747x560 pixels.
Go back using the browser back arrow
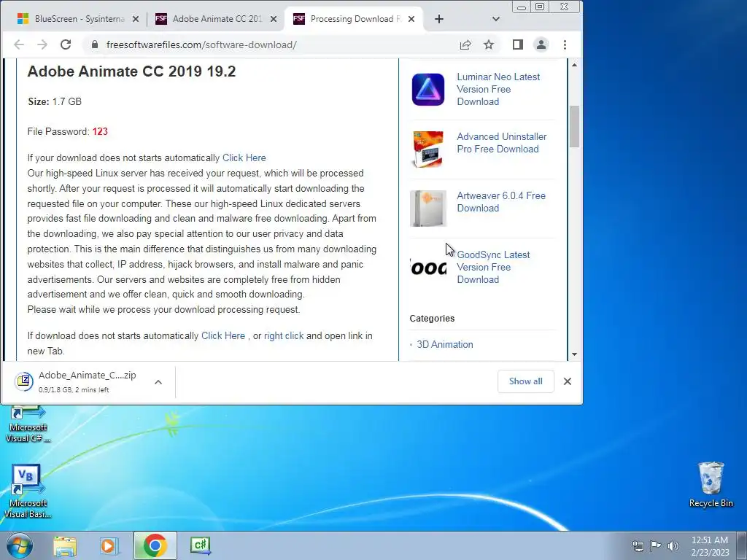click(x=19, y=44)
